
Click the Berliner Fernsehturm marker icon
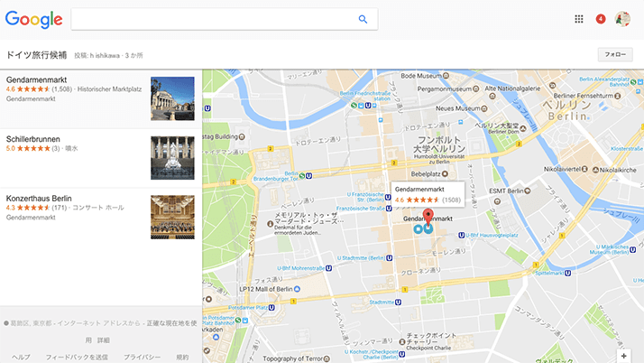click(x=617, y=96)
